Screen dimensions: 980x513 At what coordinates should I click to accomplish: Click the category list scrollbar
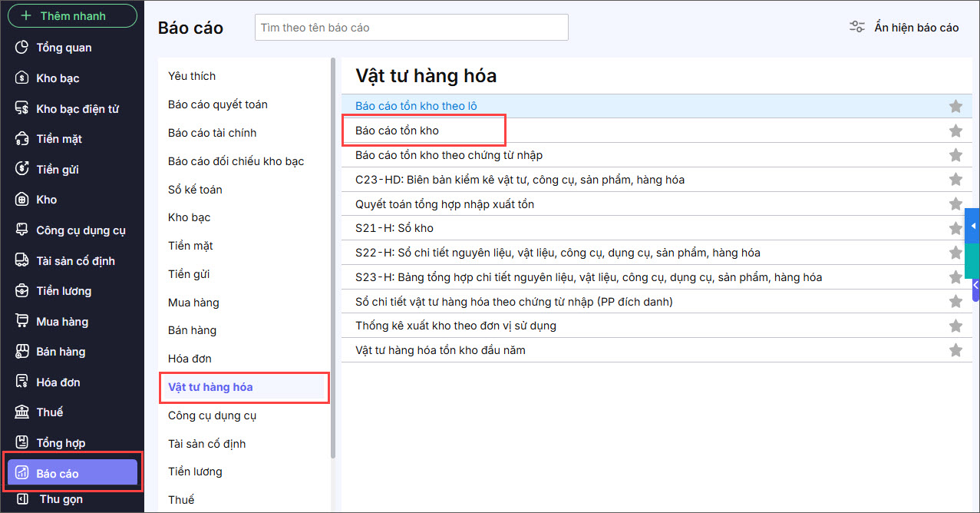click(332, 258)
